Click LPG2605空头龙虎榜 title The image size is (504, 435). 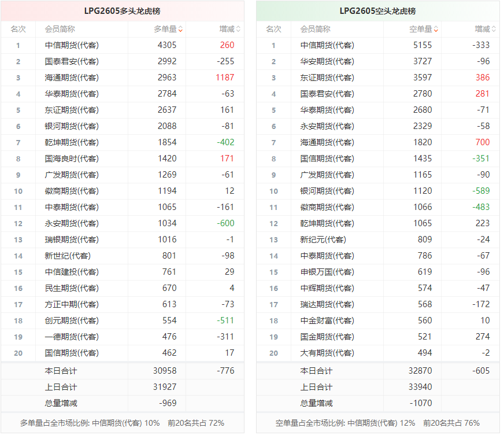pos(377,11)
